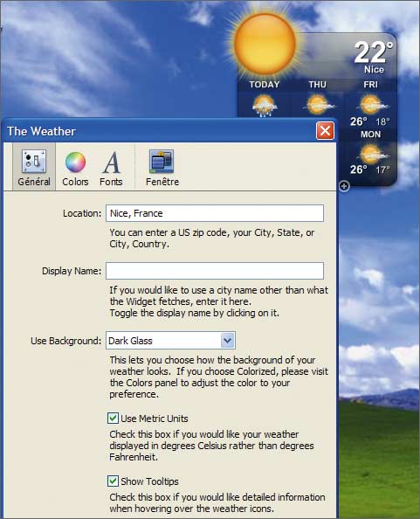
Task: Click the THU forecast weather icon
Action: 318,105
